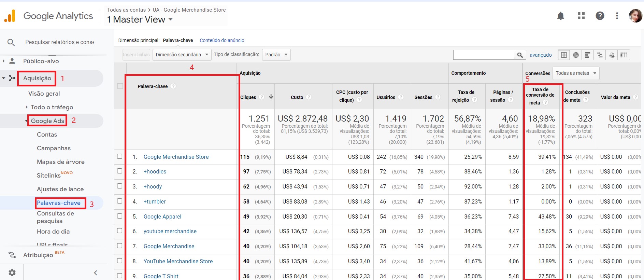Toggle descending sort arrow on Cliques

pos(271,97)
